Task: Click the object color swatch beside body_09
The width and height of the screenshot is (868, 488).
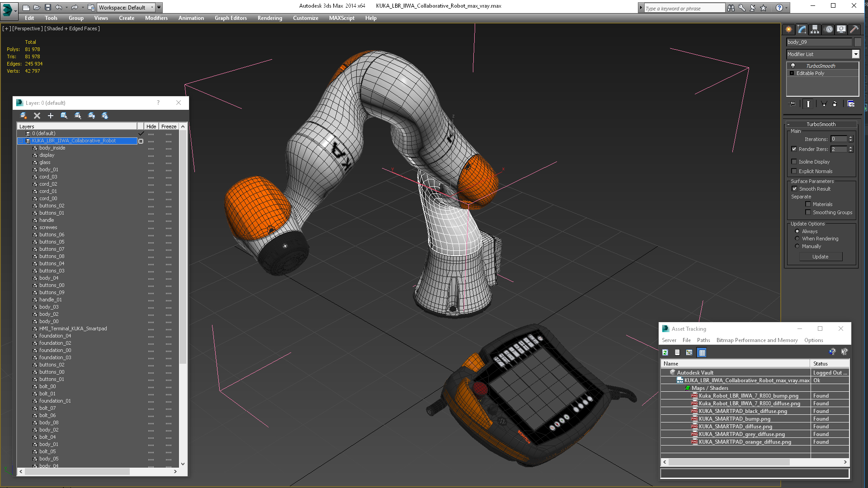Action: (x=857, y=42)
